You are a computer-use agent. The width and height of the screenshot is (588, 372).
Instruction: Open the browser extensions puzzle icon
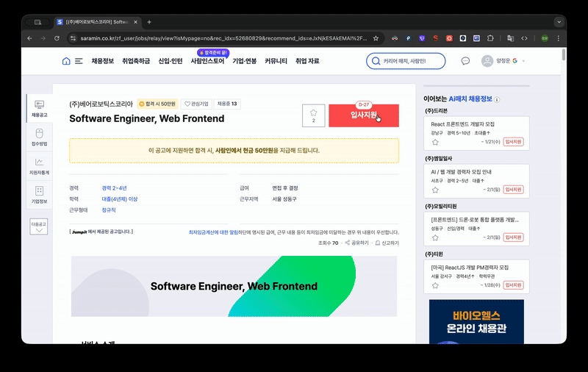point(490,38)
